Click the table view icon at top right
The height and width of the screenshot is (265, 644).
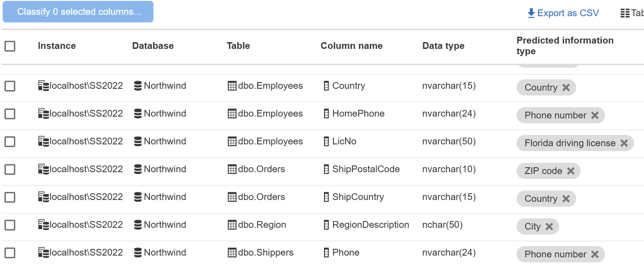click(625, 13)
